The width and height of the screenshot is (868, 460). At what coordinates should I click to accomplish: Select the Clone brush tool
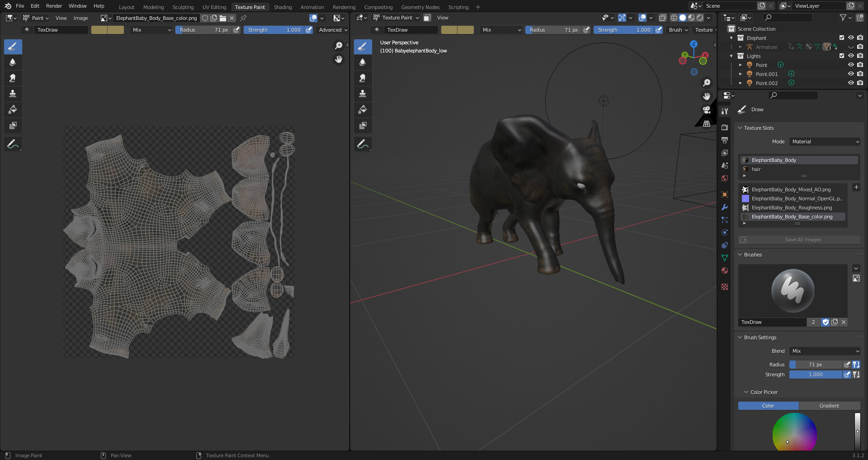(x=13, y=94)
